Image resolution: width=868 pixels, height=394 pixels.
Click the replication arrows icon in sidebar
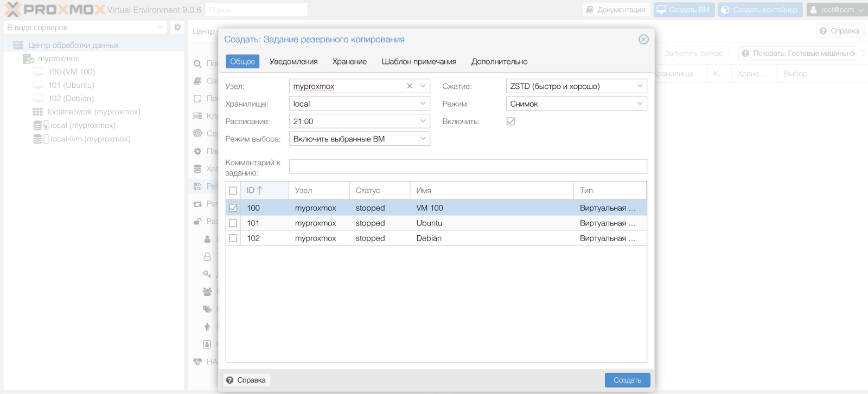pyautogui.click(x=197, y=204)
